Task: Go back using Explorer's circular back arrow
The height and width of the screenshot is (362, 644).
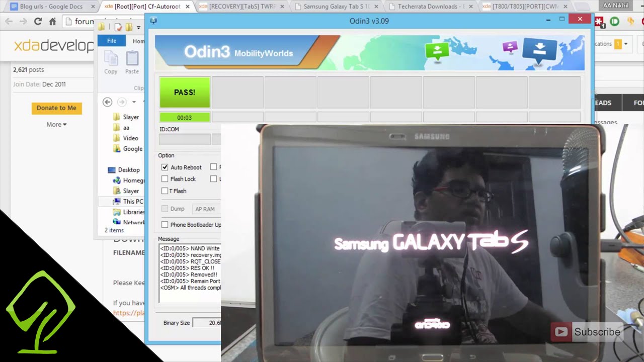Action: tap(107, 102)
